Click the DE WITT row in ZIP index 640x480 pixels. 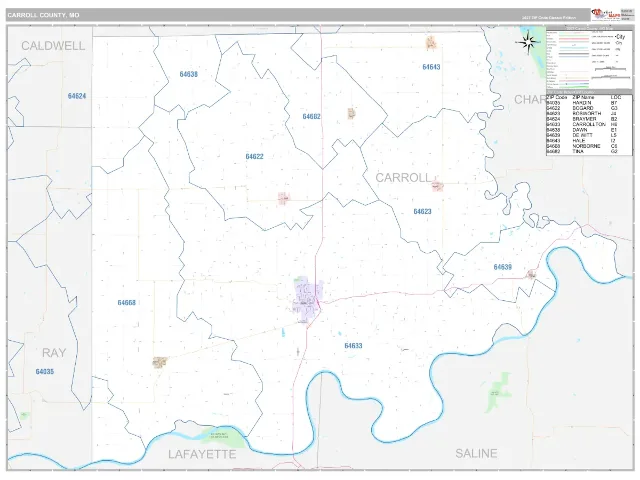pyautogui.click(x=584, y=135)
